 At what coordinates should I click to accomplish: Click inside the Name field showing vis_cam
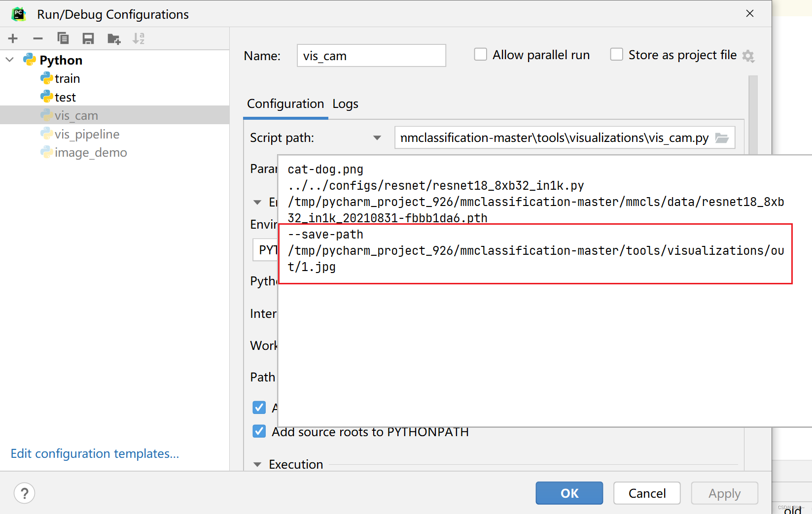coord(371,56)
